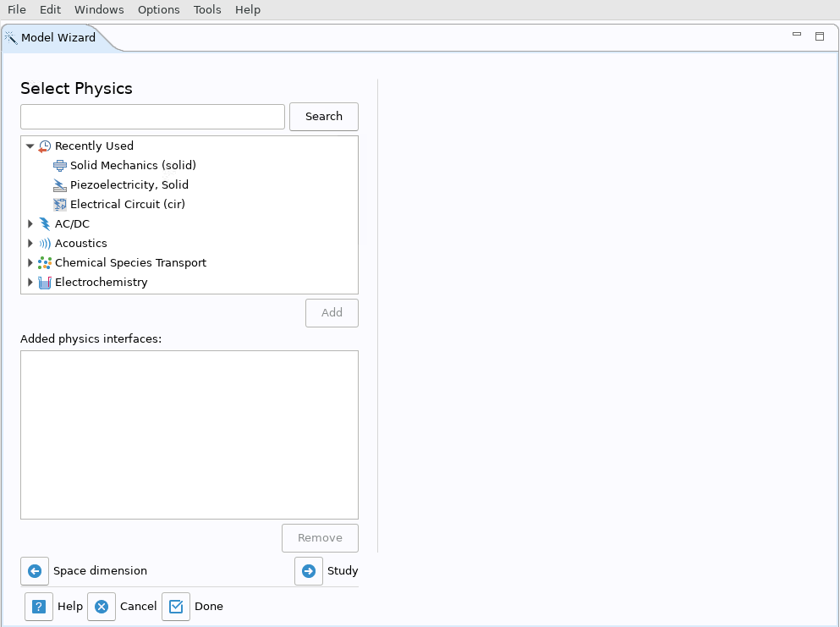Viewport: 840px width, 627px height.
Task: Click the Electrical Circuit icon
Action: click(x=59, y=205)
